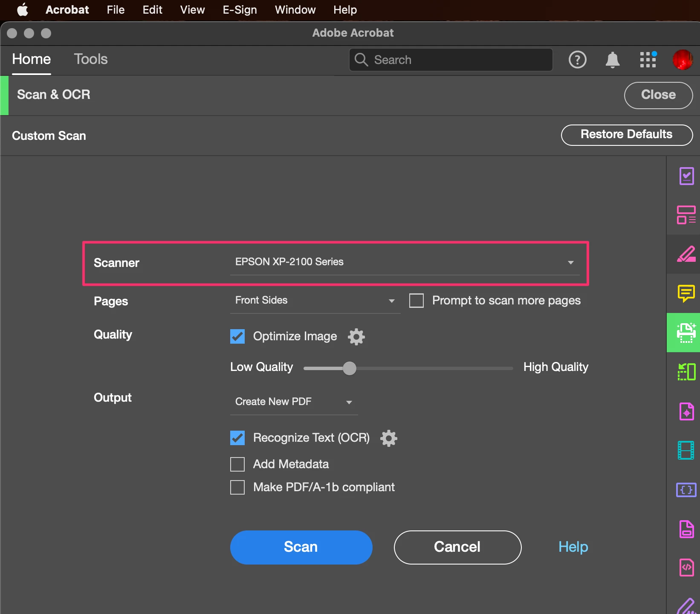Open the green Export PDF sidebar icon
This screenshot has height=614, width=700.
coord(686,372)
